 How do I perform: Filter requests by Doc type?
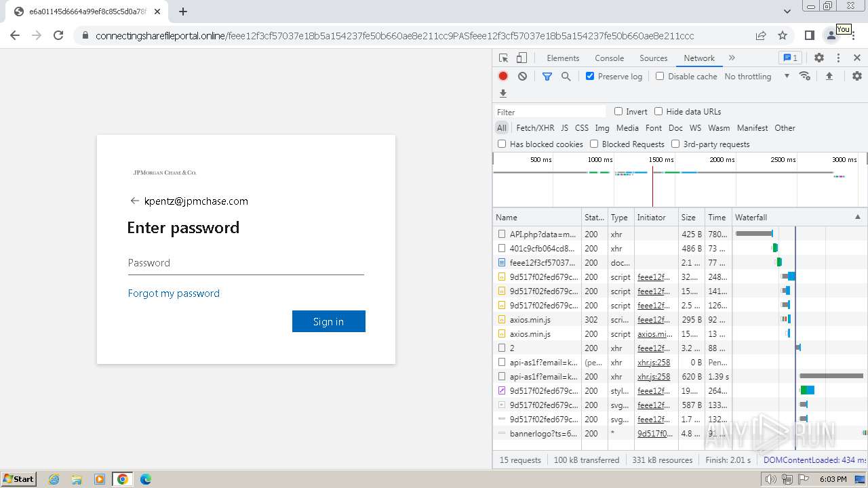point(675,127)
